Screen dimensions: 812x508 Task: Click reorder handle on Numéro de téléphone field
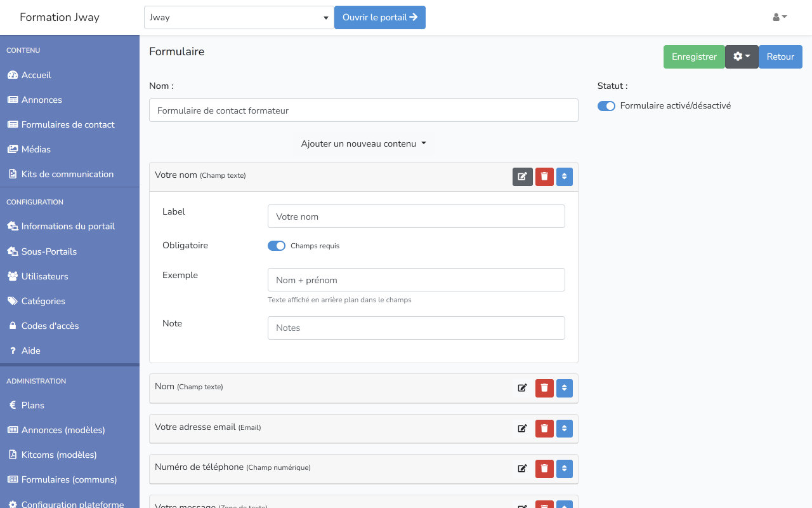click(x=564, y=469)
